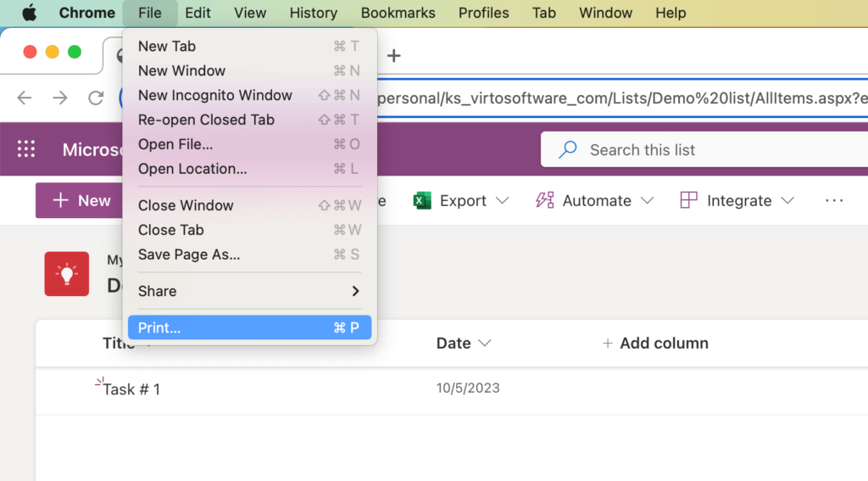Screen dimensions: 868x481
Task: Select Re-open Closed Tab
Action: pyautogui.click(x=249, y=120)
